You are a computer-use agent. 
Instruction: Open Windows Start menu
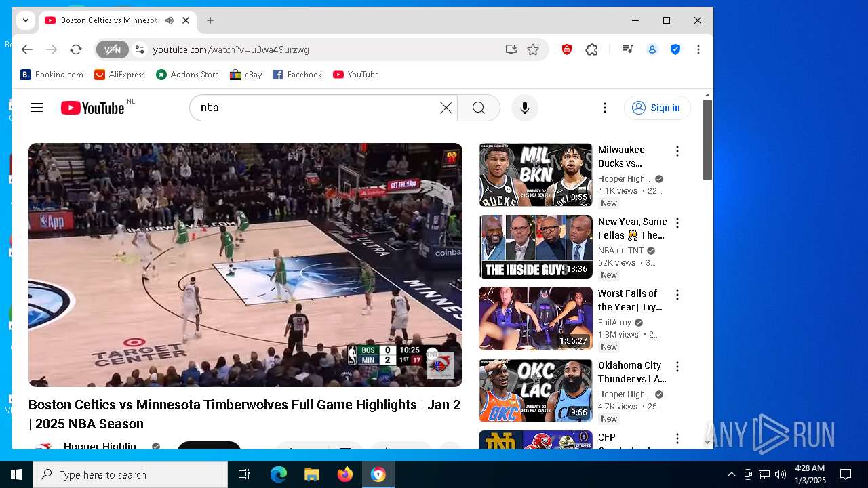pos(16,474)
